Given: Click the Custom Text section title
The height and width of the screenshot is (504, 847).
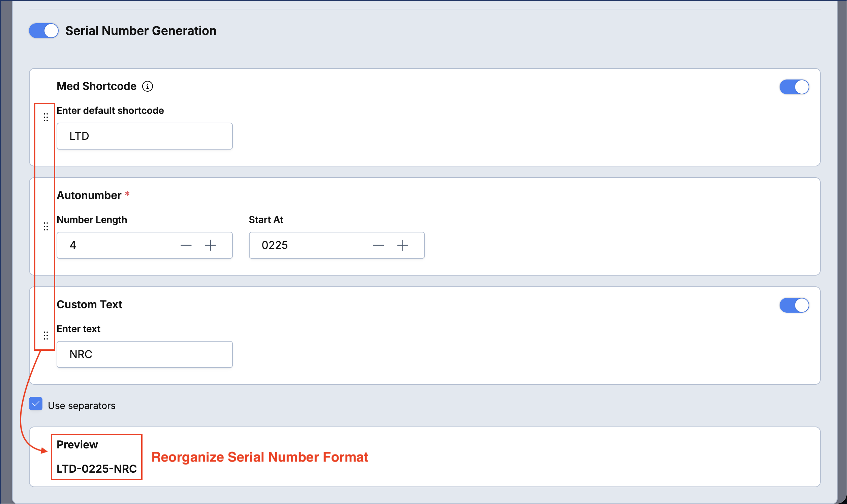Looking at the screenshot, I should (x=89, y=304).
